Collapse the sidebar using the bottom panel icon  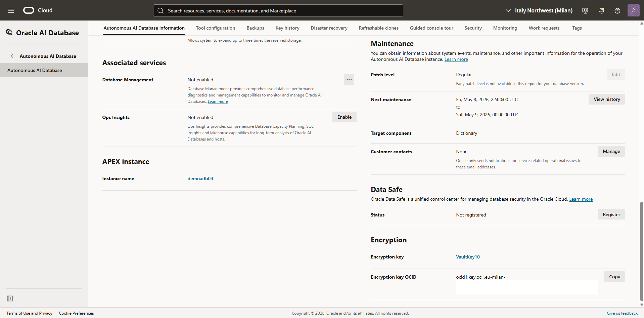[x=10, y=299]
